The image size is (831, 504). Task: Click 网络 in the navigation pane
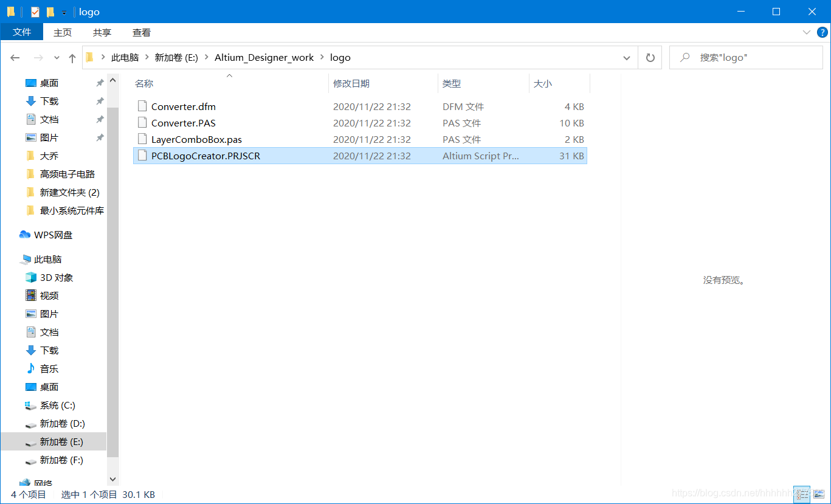43,483
